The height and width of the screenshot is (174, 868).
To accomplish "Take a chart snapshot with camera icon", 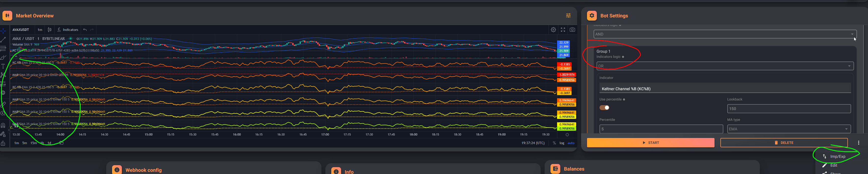I will coord(572,30).
